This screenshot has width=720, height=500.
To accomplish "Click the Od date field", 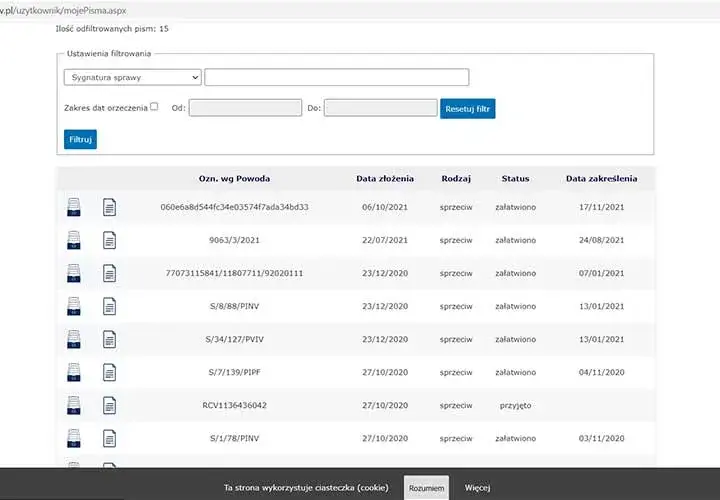I will (245, 108).
